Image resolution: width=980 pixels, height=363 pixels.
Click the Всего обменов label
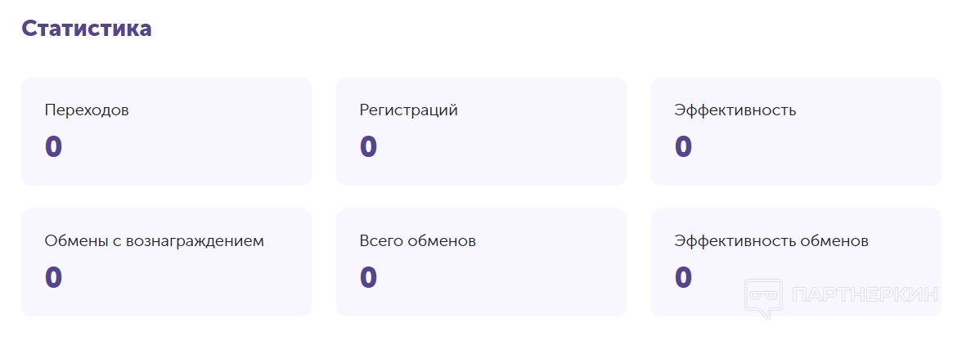click(x=417, y=241)
